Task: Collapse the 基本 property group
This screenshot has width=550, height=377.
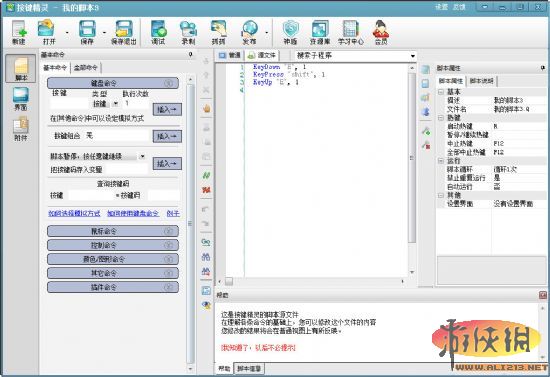Action: click(441, 92)
